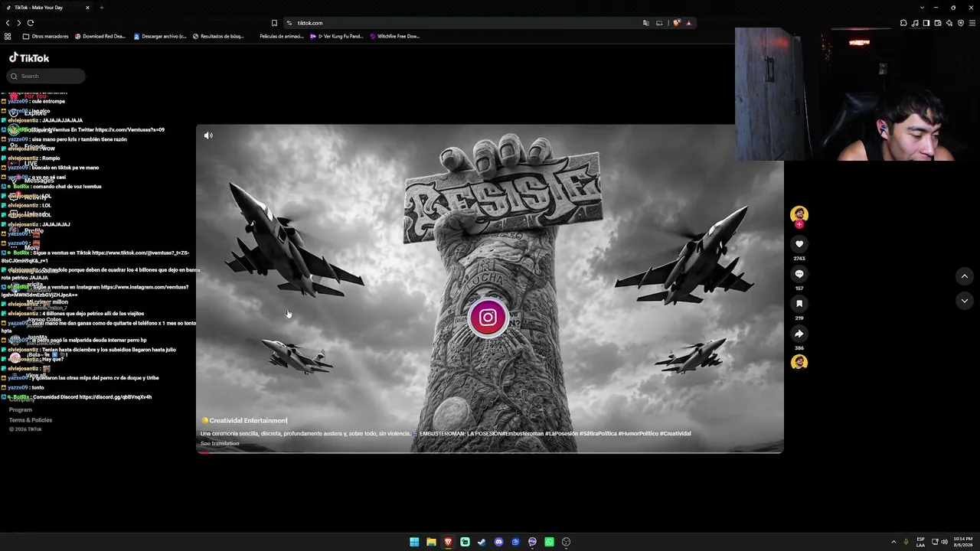This screenshot has width=980, height=551.
Task: Go forward in the browser
Action: (19, 23)
